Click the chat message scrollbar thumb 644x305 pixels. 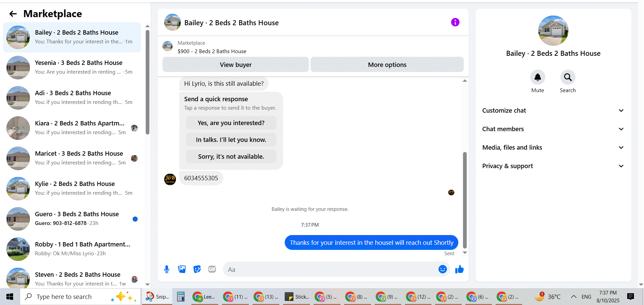(x=465, y=200)
